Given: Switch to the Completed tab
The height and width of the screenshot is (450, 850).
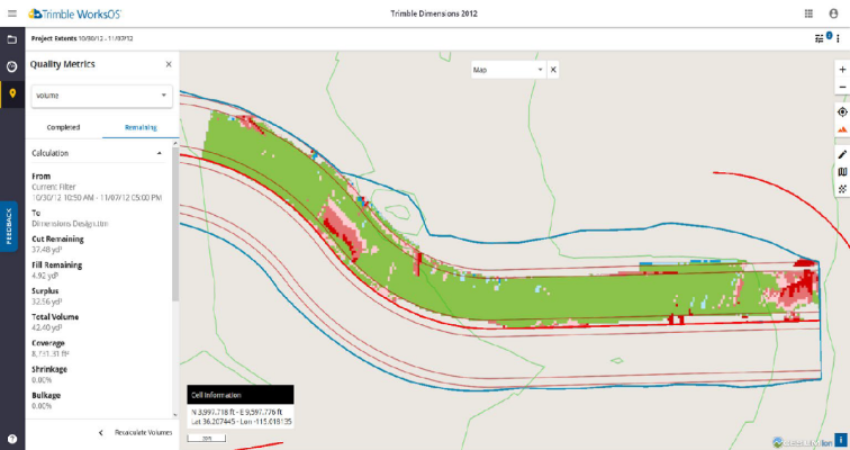Looking at the screenshot, I should 63,127.
